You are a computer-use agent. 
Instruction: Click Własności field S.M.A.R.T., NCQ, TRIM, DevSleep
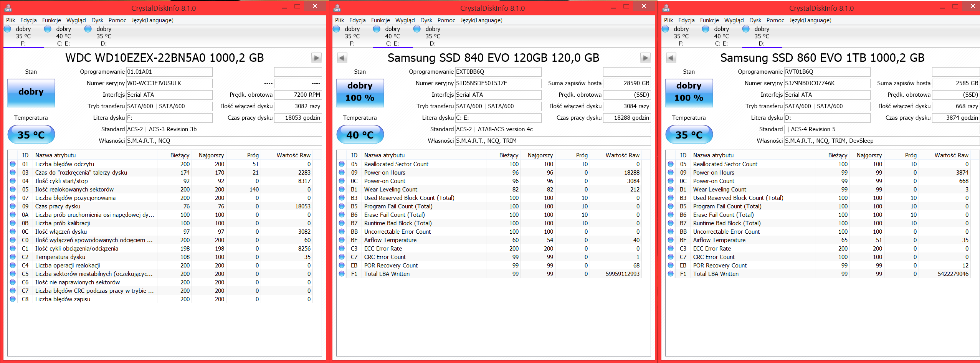point(882,141)
